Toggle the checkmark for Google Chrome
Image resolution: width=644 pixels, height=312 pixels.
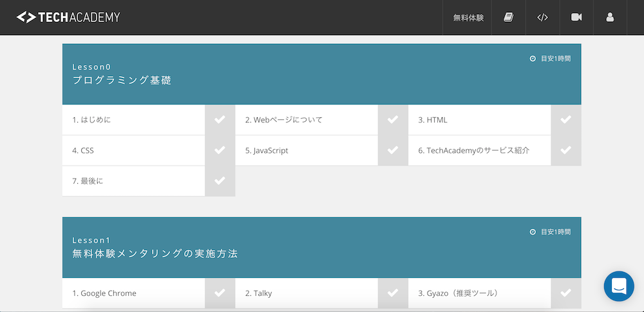(220, 293)
